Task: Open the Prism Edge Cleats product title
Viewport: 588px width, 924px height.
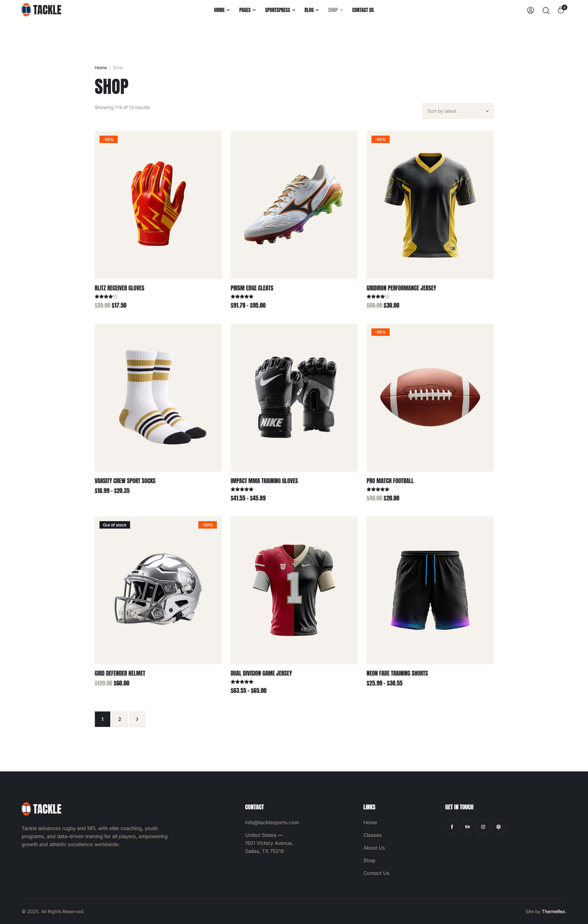Action: pos(252,288)
